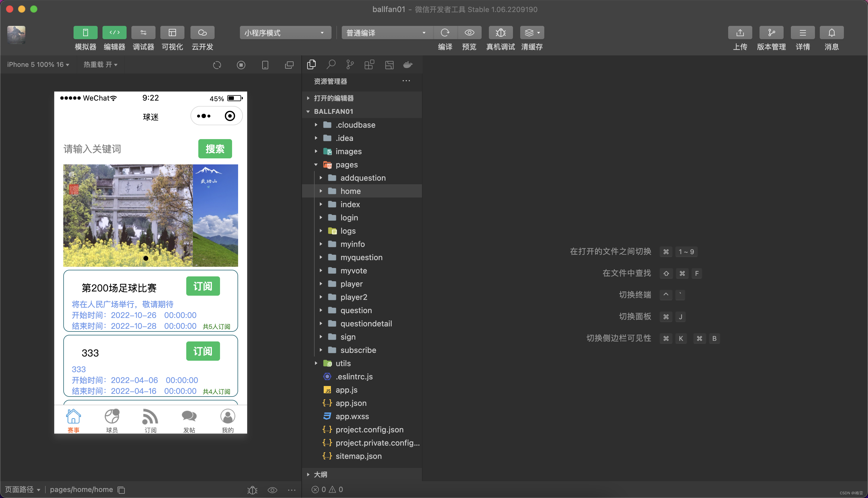Open the 云开发 (cloud development) panel

click(202, 33)
